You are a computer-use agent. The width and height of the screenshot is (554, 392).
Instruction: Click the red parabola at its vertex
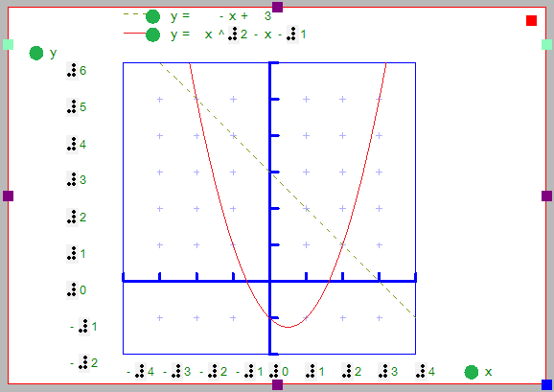[x=288, y=327]
